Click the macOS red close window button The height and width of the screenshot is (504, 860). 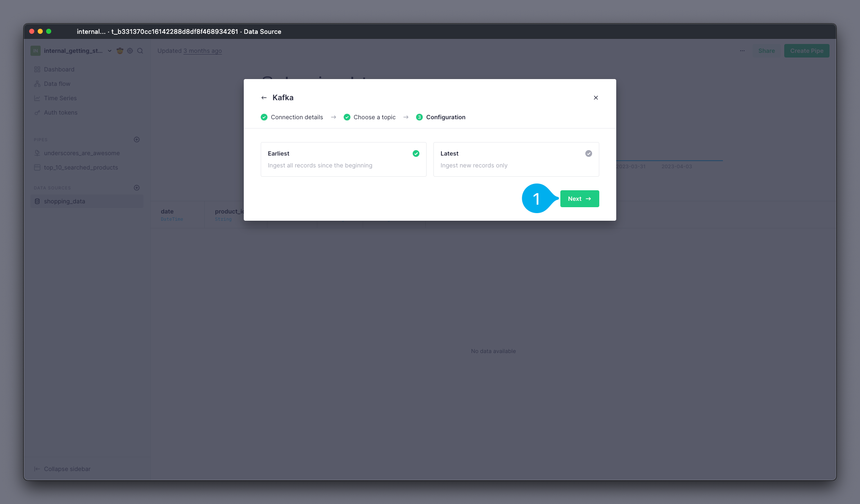click(x=32, y=31)
